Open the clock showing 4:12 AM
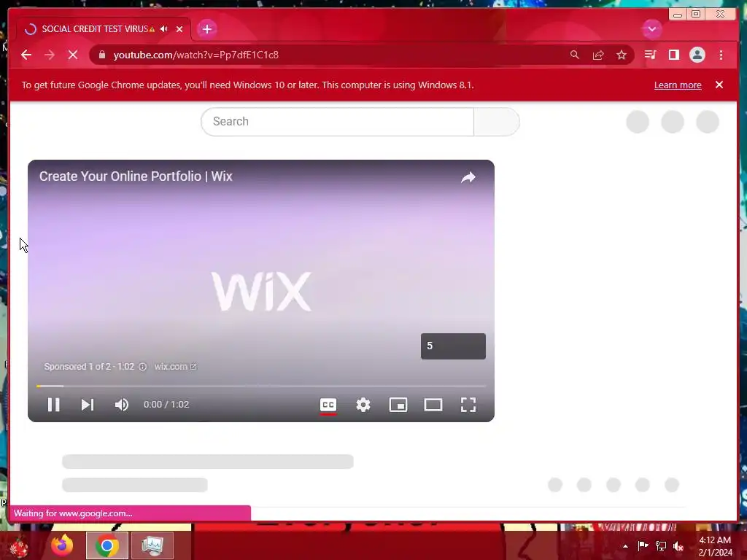 click(715, 546)
